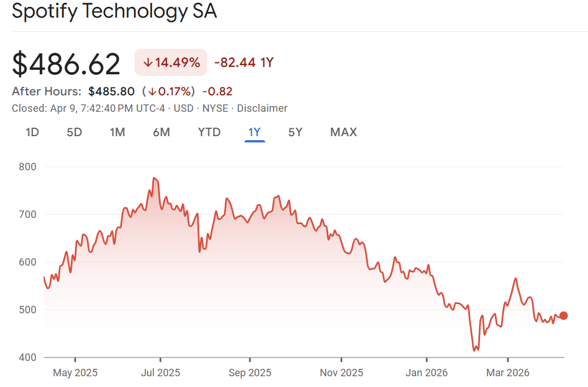Show the 1M price history
The height and width of the screenshot is (387, 588).
click(x=117, y=132)
